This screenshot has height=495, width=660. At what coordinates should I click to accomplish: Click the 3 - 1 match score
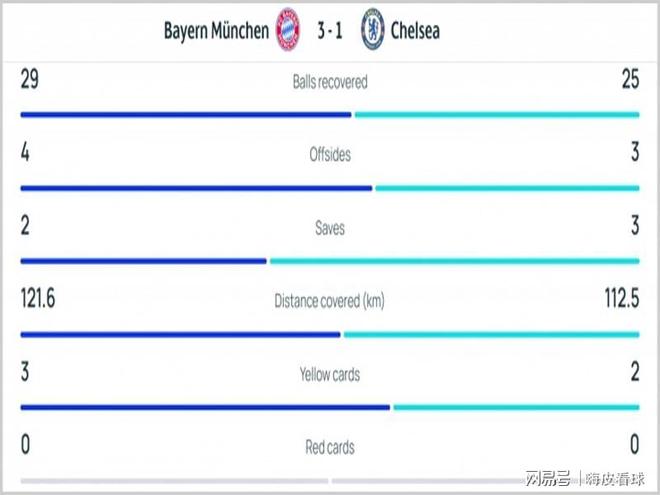point(330,30)
